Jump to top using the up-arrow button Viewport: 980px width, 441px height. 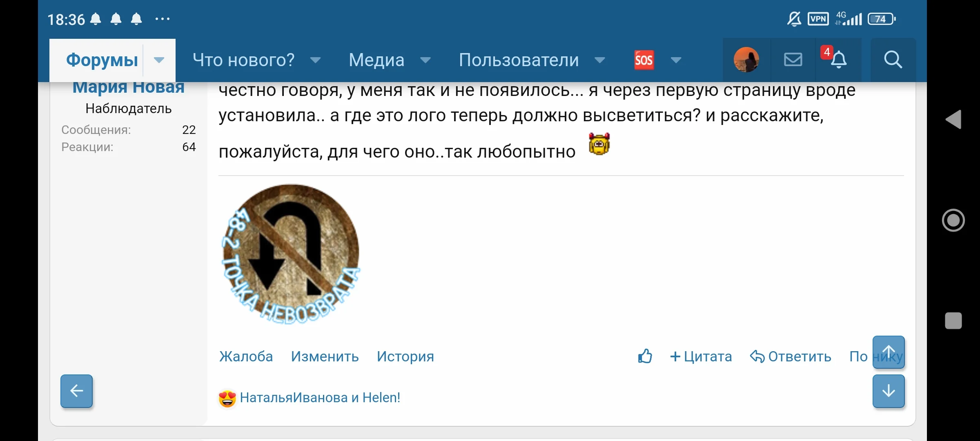[x=889, y=352]
